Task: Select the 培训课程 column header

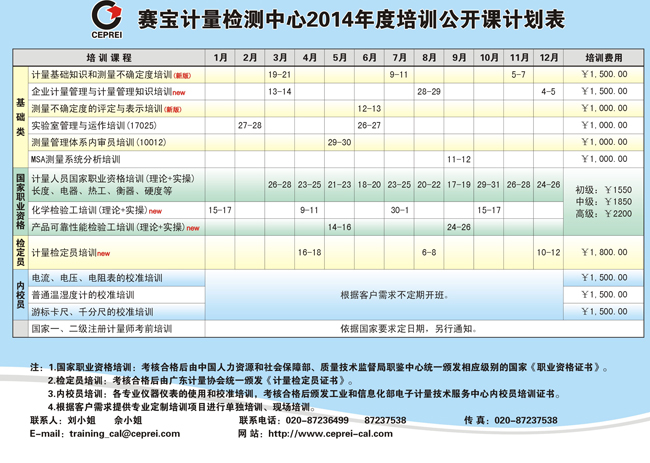Action: tap(109, 59)
